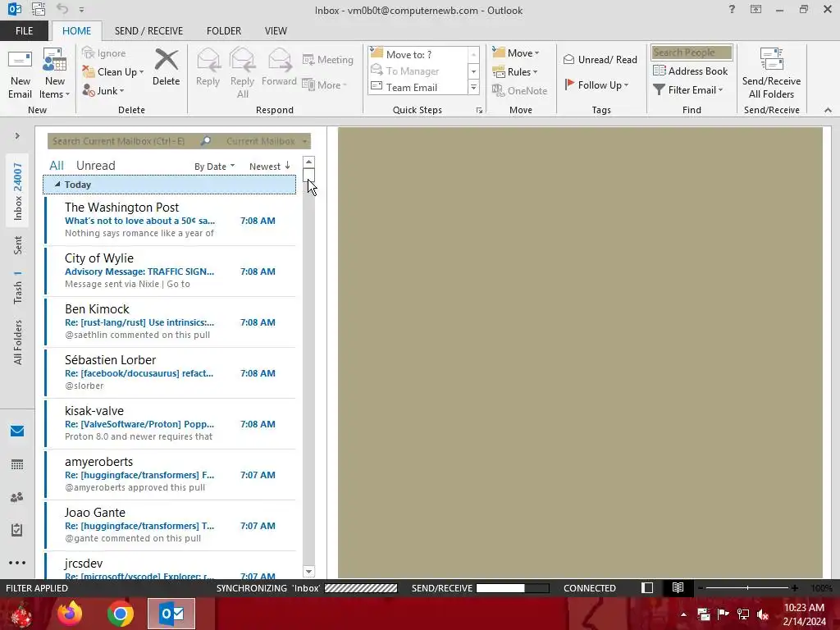Click Send/Receive All Folders

click(x=771, y=74)
